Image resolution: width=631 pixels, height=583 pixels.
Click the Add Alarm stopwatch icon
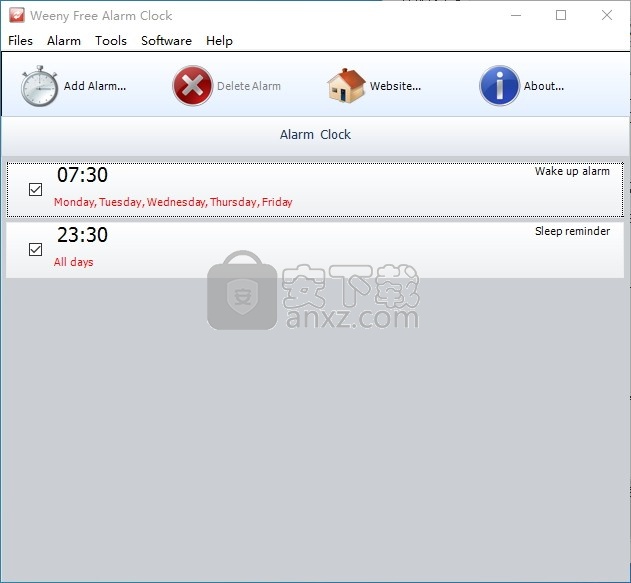tap(39, 86)
